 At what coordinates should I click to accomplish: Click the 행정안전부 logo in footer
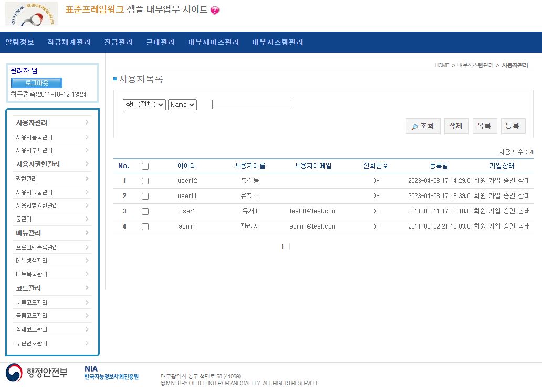click(x=37, y=373)
